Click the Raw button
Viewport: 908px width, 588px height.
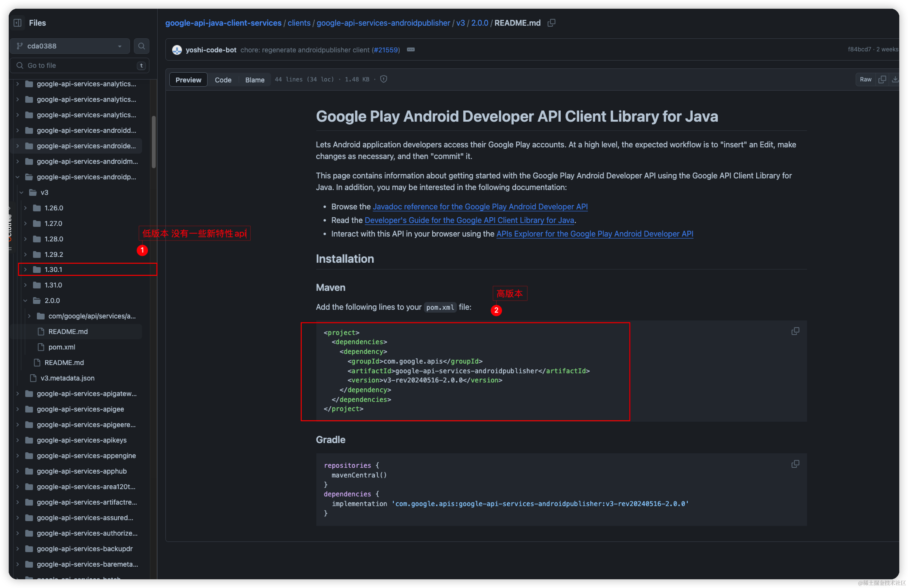coord(865,79)
